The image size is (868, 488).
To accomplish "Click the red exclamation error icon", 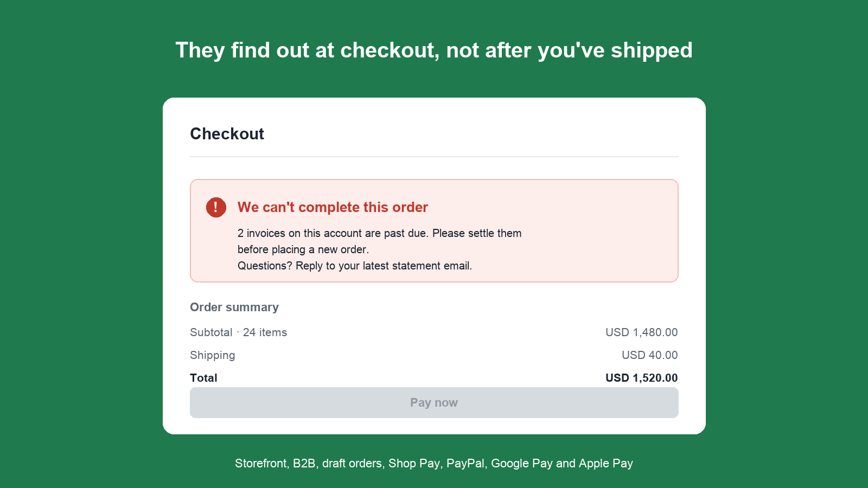I will point(216,207).
